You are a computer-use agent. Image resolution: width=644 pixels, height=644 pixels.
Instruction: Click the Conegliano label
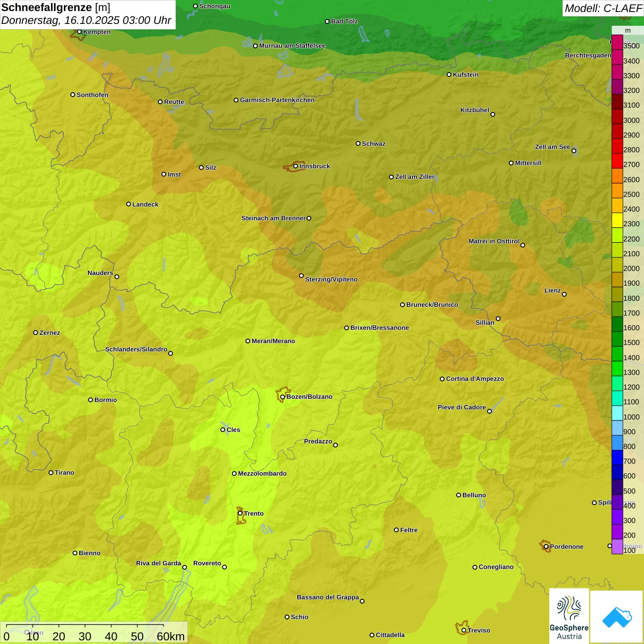click(x=496, y=567)
